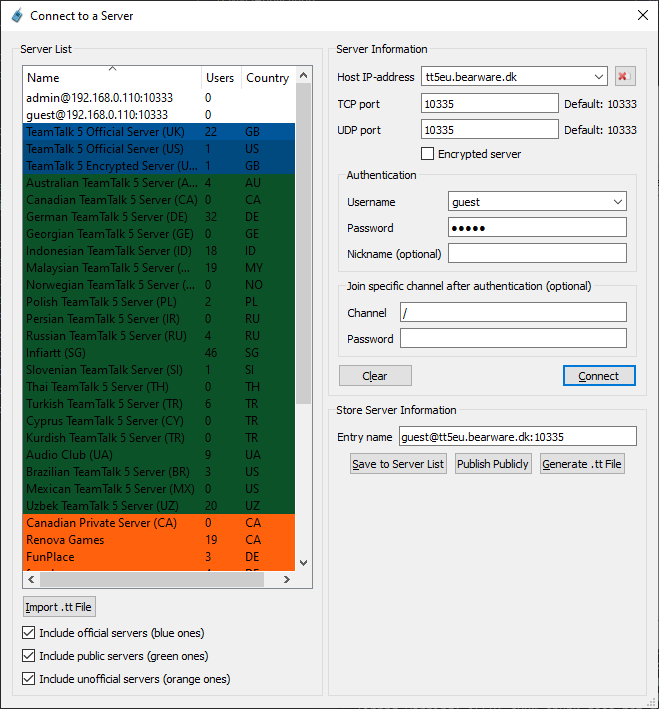Viewport: 659px width, 709px height.
Task: Select Brazilian TeamTalk 5 Server (BR)
Action: (159, 472)
